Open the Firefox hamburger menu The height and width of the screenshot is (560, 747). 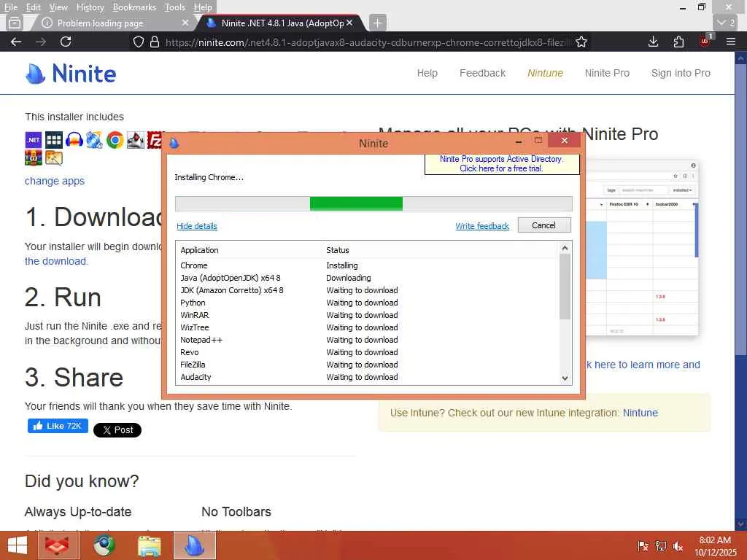(731, 42)
